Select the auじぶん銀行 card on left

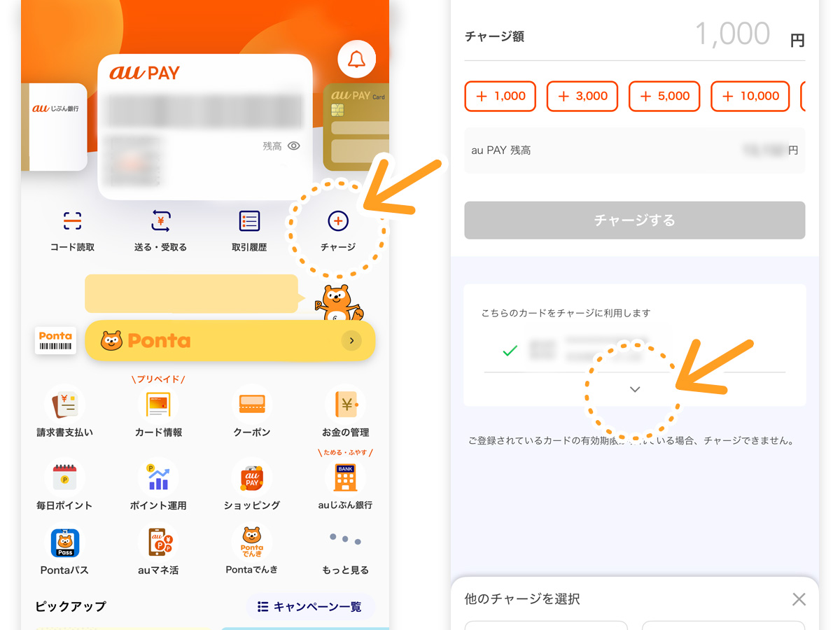pyautogui.click(x=54, y=127)
